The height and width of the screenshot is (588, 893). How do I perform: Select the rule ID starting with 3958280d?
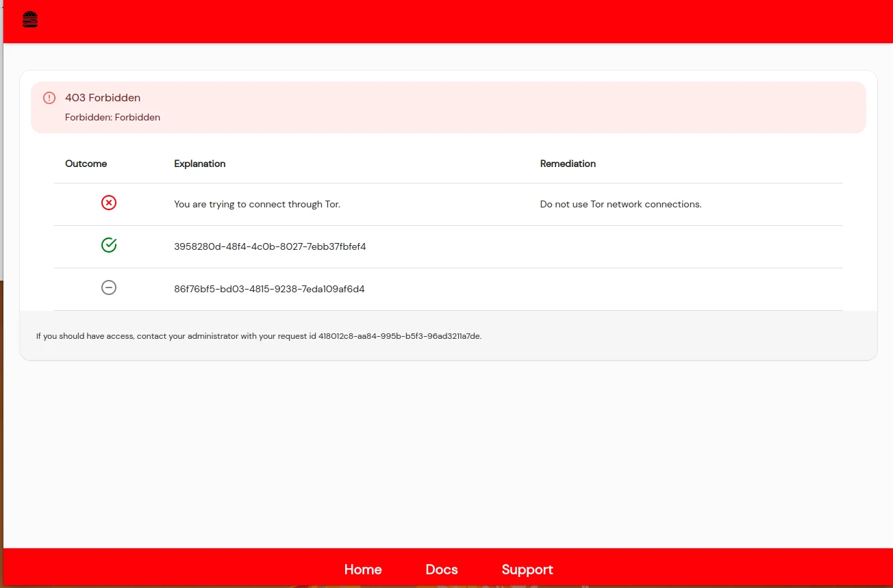[270, 246]
